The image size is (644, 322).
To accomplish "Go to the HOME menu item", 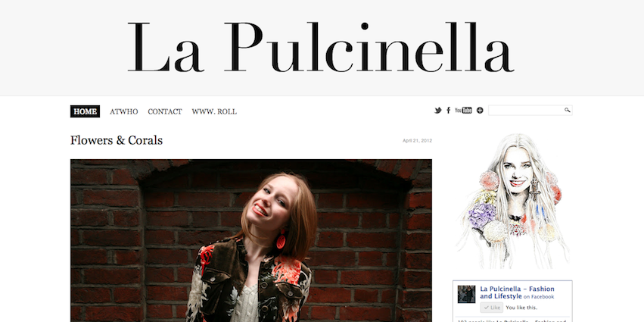I will pos(85,111).
